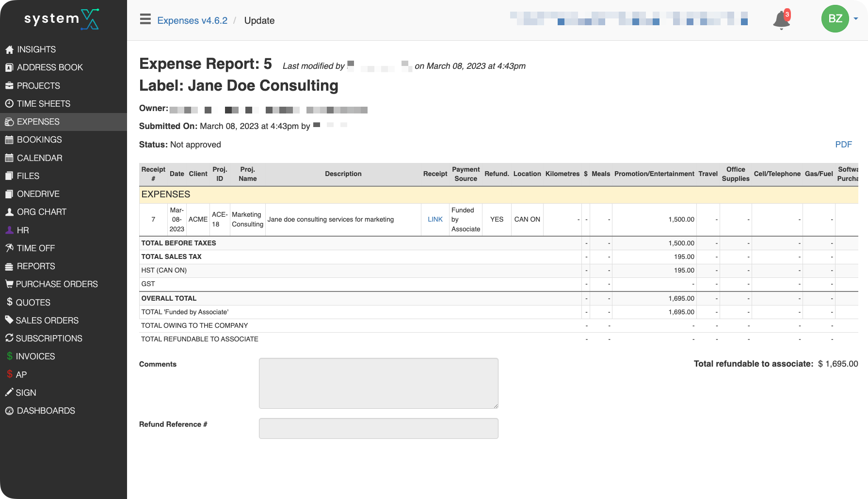Navigate to Time Off

click(35, 248)
